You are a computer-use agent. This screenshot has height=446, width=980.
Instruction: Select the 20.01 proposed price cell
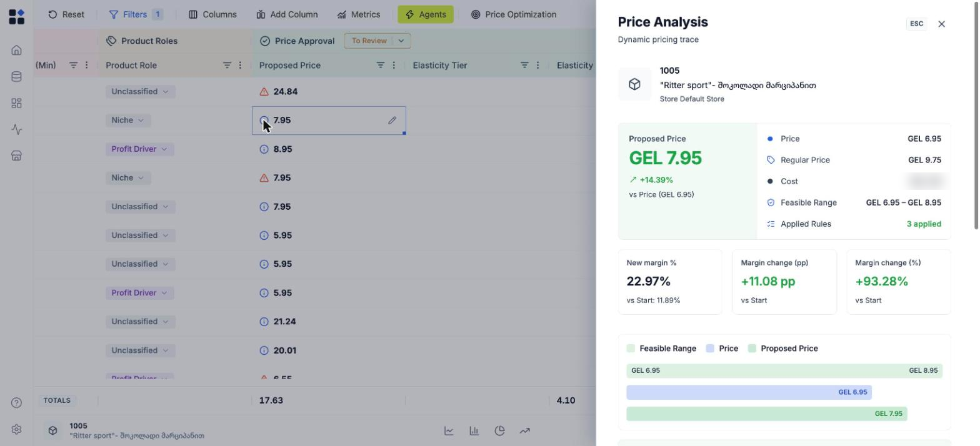(x=329, y=350)
